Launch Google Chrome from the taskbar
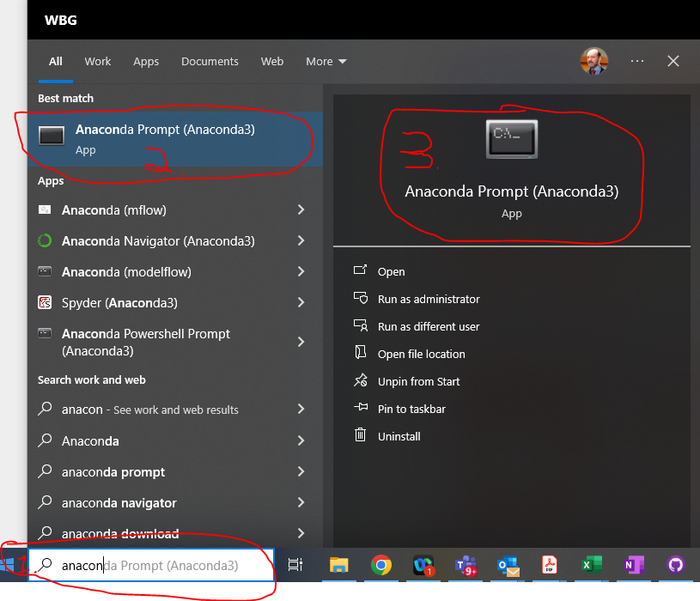700x601 pixels. (x=381, y=565)
